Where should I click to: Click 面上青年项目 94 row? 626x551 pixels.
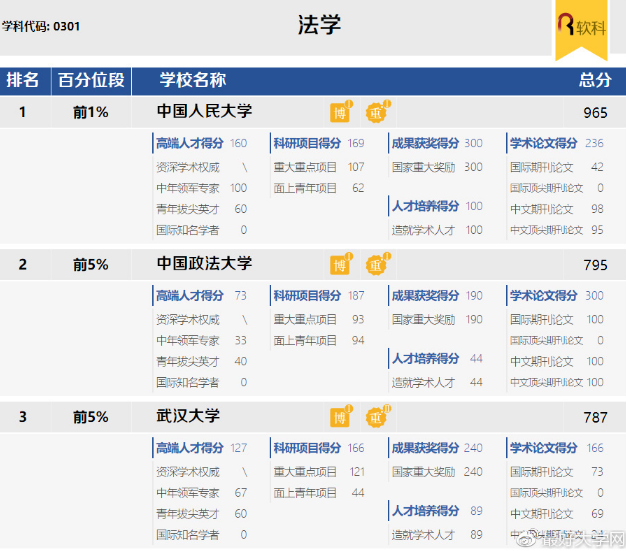(319, 341)
